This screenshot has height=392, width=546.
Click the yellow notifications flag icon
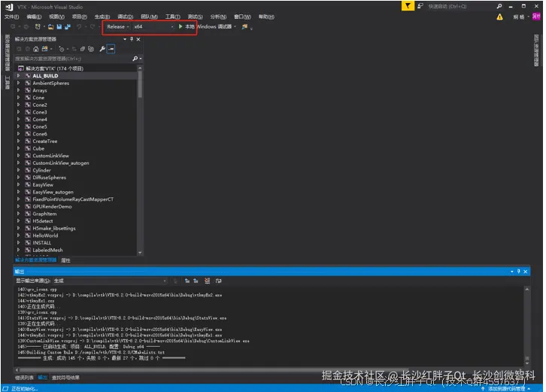pyautogui.click(x=408, y=6)
